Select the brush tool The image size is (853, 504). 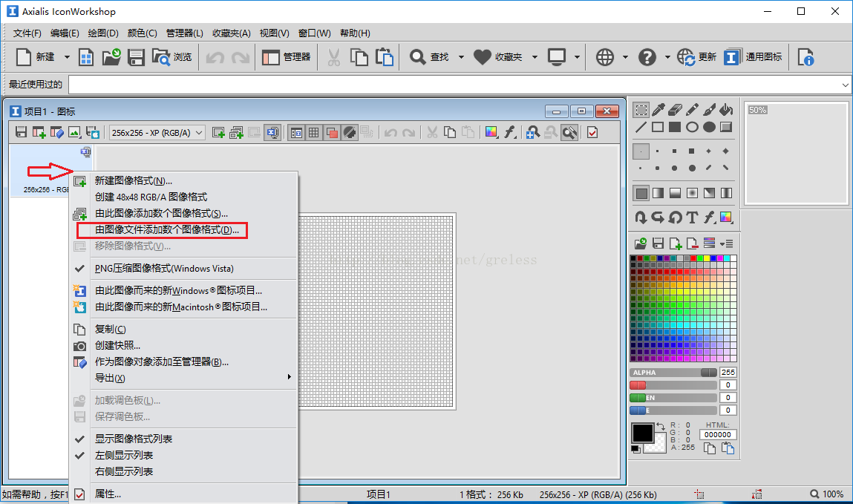tap(709, 111)
